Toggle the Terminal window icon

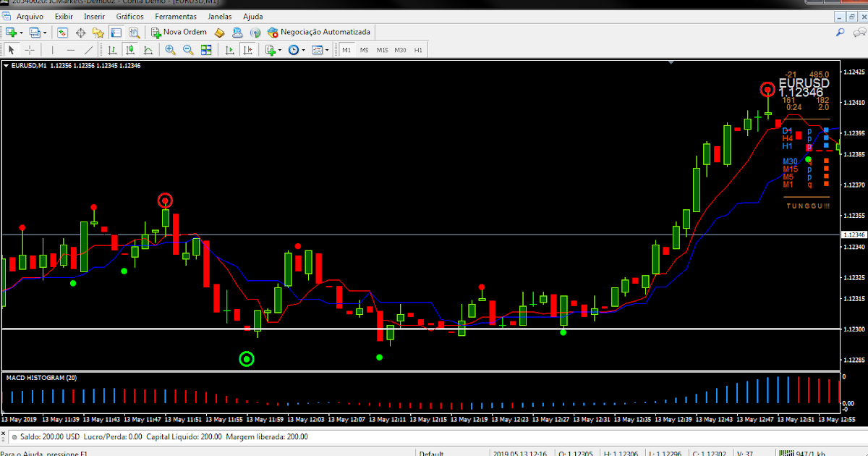click(x=116, y=33)
